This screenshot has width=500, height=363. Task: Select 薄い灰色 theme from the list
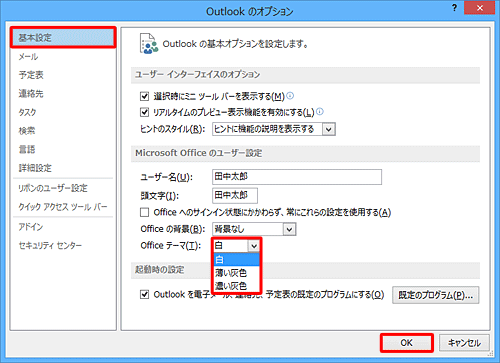click(x=236, y=273)
